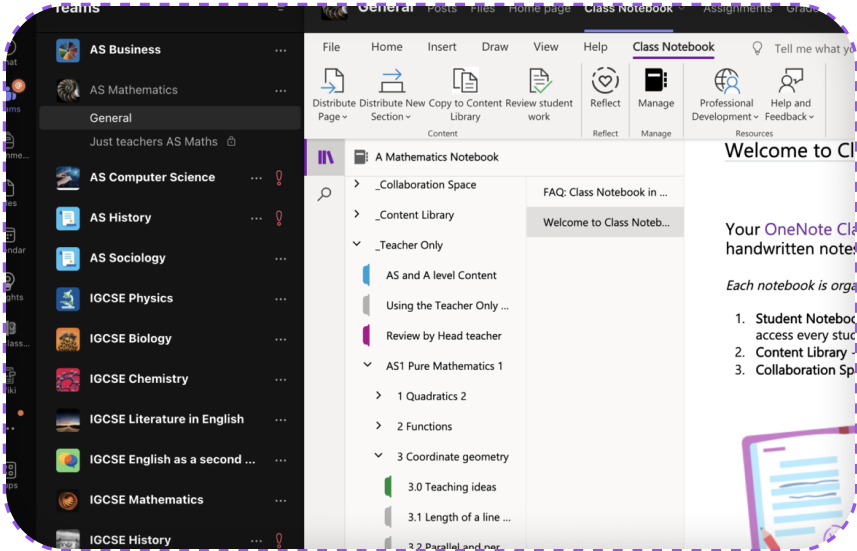Show the notebook navigation books icon
The width and height of the screenshot is (857, 551).
[x=326, y=157]
